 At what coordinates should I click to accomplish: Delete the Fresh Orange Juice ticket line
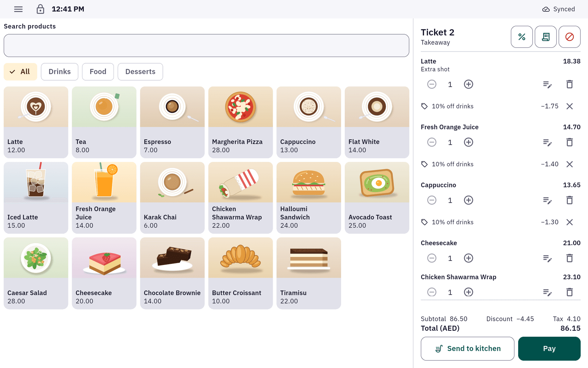[x=570, y=142]
